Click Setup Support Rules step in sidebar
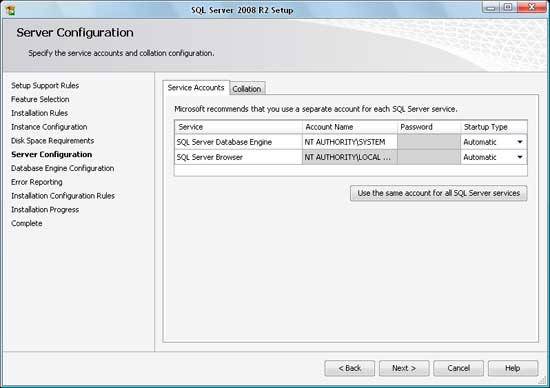This screenshot has width=550, height=388. pos(45,86)
